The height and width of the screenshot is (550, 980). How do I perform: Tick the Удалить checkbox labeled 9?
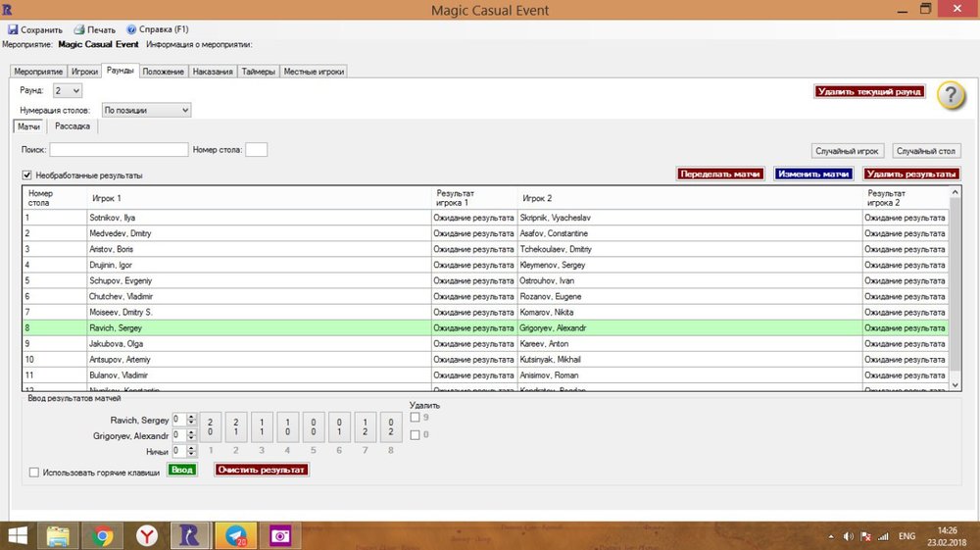(416, 418)
